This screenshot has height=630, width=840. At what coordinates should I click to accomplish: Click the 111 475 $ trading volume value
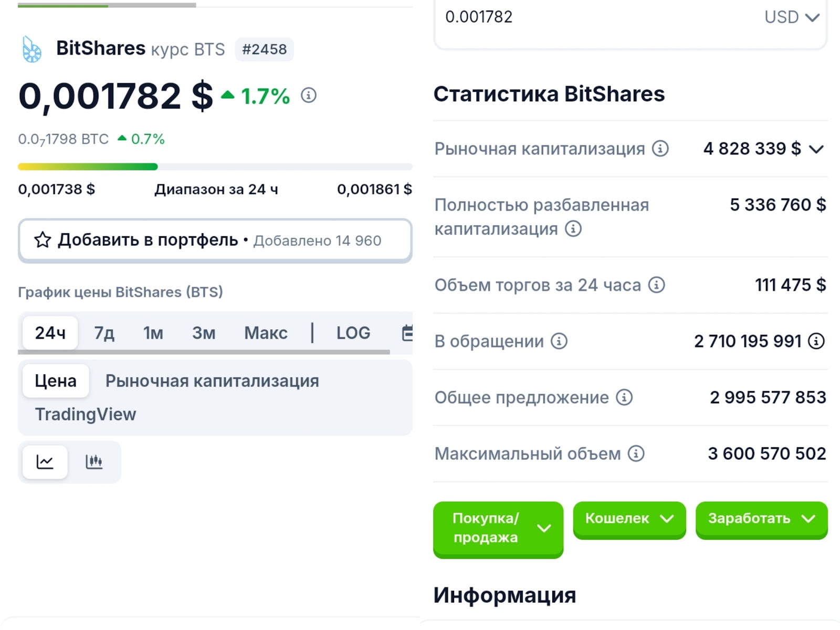[x=791, y=285]
